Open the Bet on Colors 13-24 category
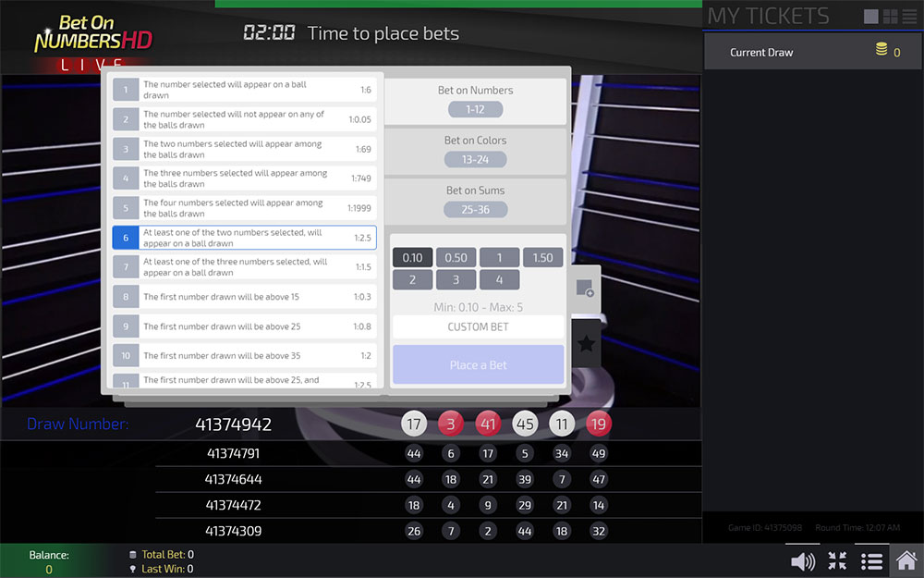 (475, 151)
